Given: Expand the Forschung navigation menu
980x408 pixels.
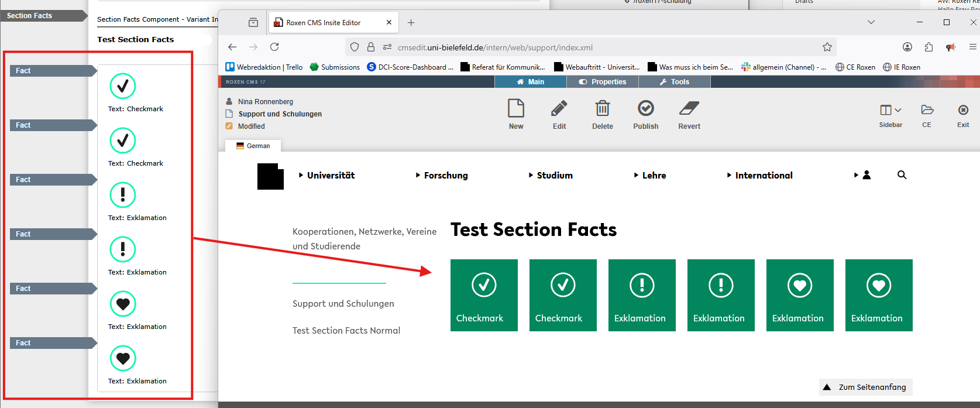Looking at the screenshot, I should click(442, 176).
